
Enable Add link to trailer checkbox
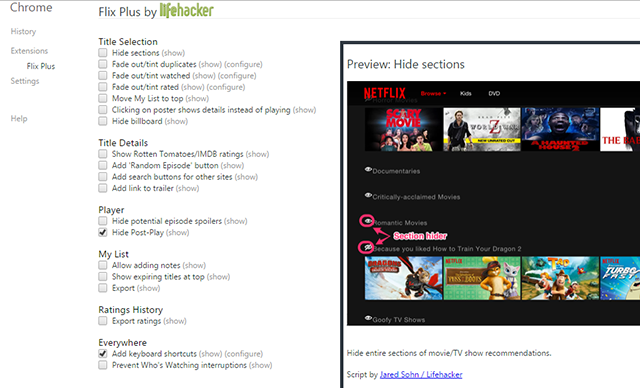[103, 188]
